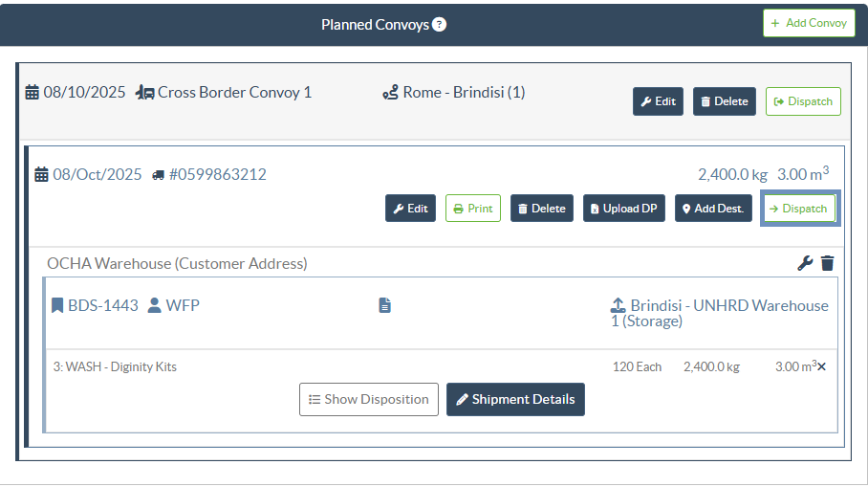The width and height of the screenshot is (868, 487).
Task: Click Add Dest. button
Action: 712,209
